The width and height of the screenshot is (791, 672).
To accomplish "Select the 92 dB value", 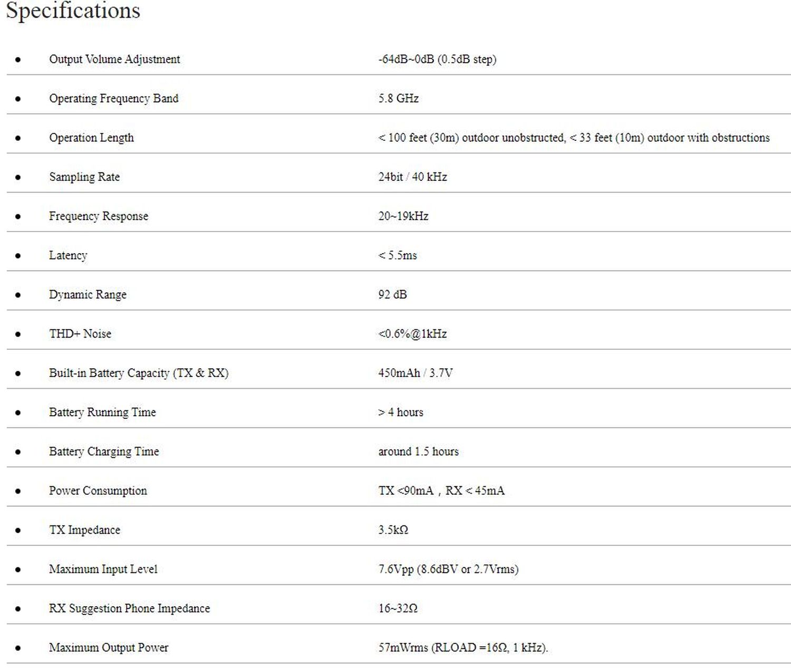I will [392, 295].
